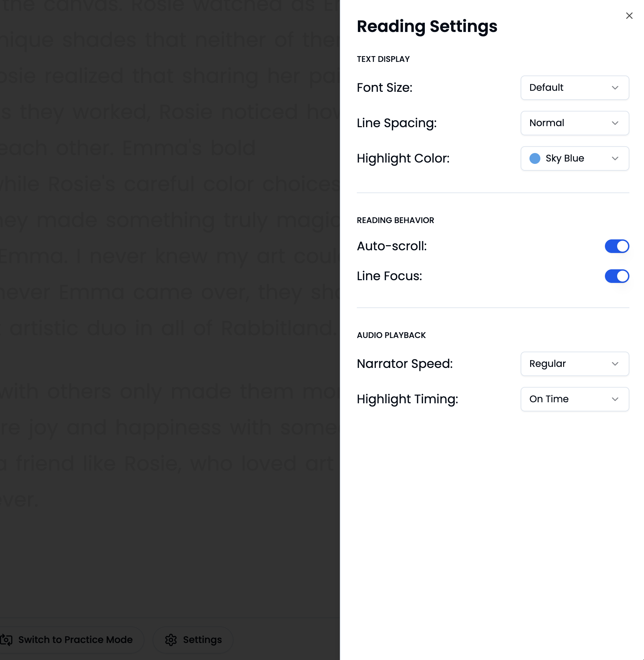
Task: Expand the chevron next to Normal
Action: pyautogui.click(x=615, y=123)
